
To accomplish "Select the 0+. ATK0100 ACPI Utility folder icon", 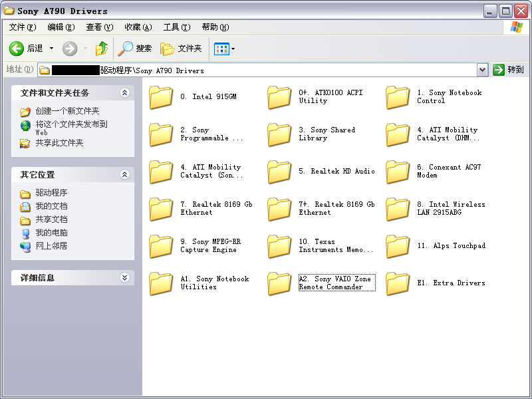I will coord(279,97).
